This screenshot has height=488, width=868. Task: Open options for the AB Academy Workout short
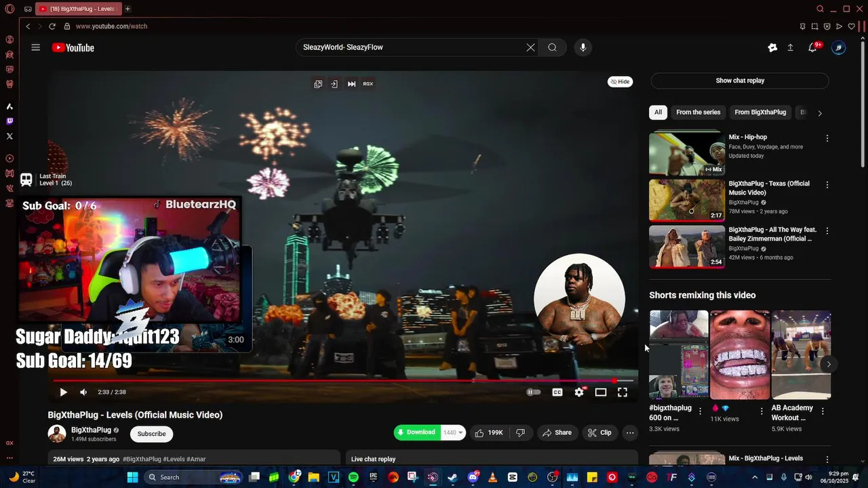pyautogui.click(x=823, y=411)
